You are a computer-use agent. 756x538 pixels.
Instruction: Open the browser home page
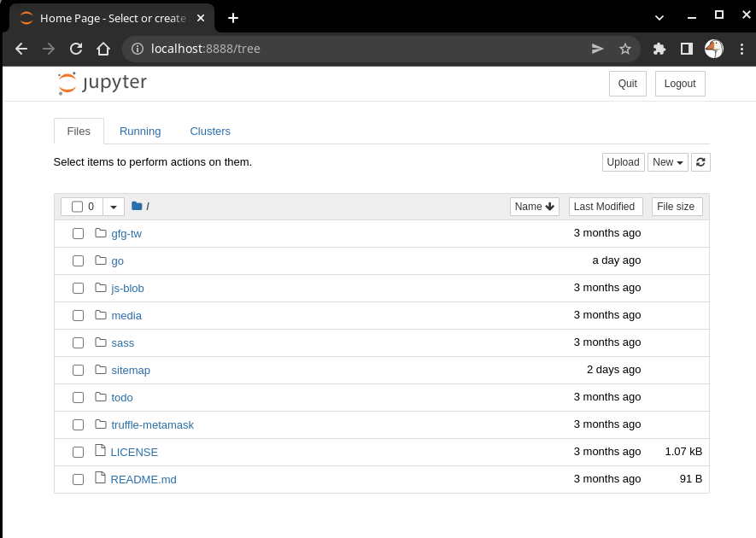point(103,49)
